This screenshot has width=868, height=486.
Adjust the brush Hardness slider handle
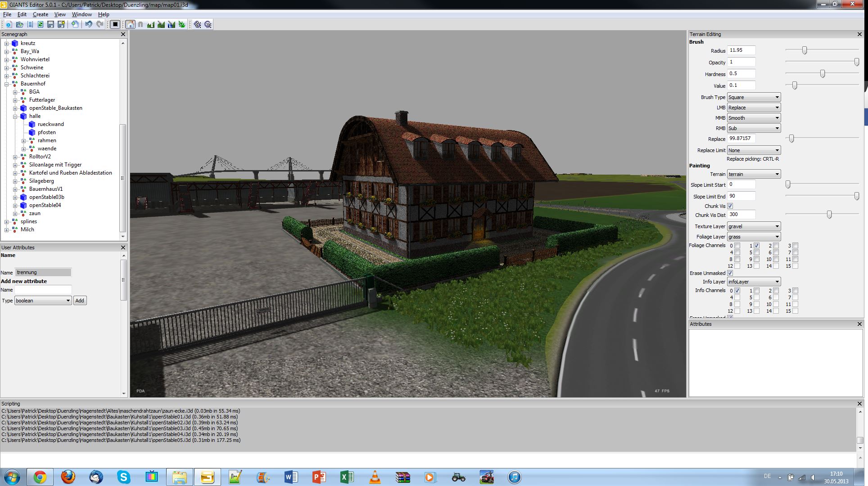(823, 74)
